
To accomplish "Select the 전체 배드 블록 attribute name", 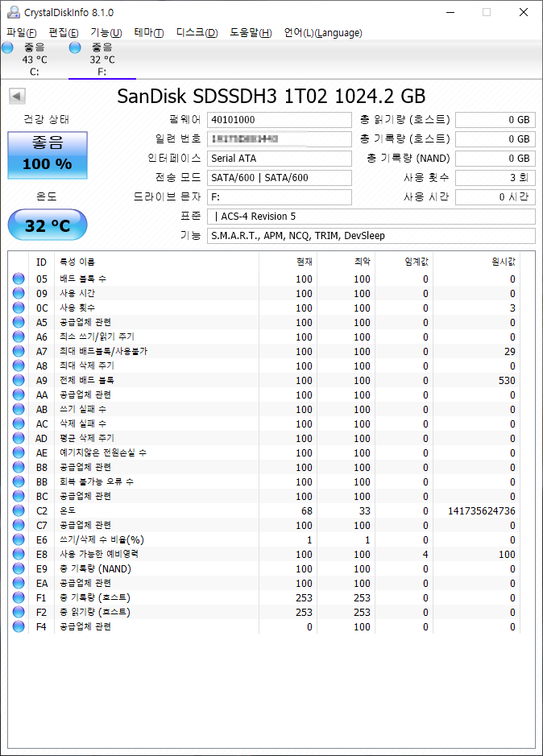I will pyautogui.click(x=87, y=380).
